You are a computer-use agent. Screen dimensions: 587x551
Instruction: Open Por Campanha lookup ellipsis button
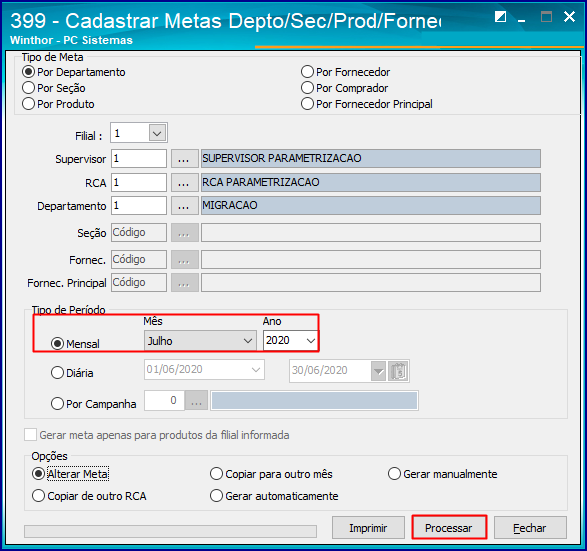click(197, 401)
